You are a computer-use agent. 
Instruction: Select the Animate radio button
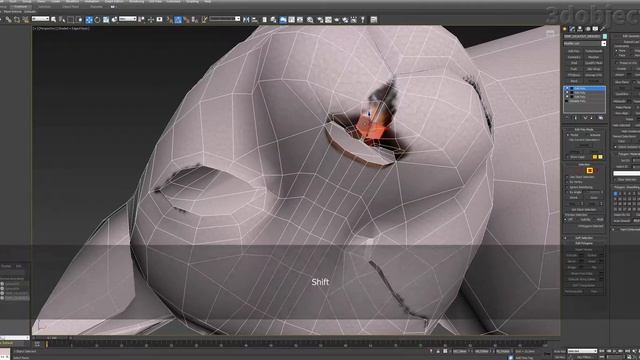click(588, 135)
